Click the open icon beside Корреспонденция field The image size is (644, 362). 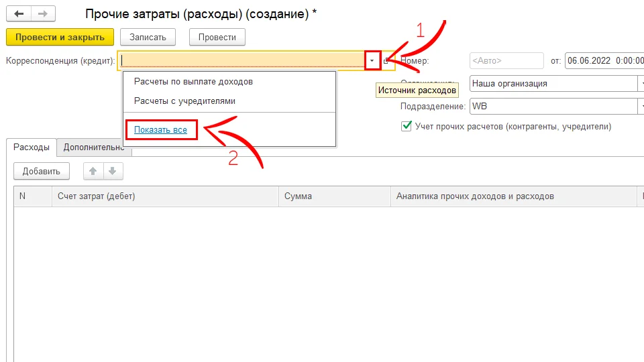click(386, 61)
